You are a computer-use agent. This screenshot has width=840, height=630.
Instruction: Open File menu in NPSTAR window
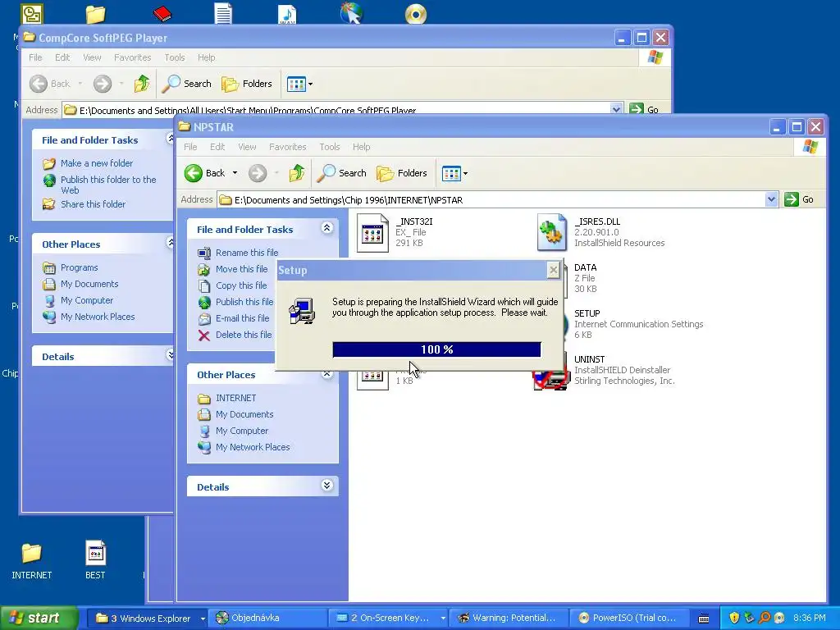[x=190, y=147]
